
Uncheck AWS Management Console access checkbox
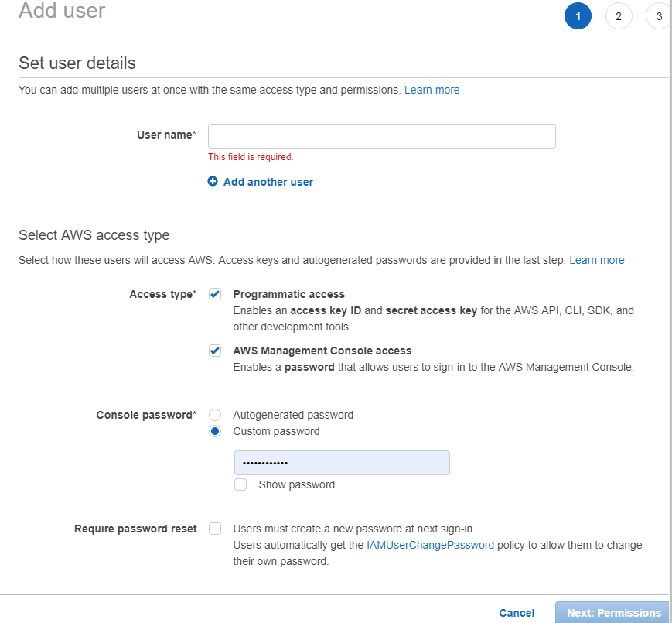click(216, 351)
